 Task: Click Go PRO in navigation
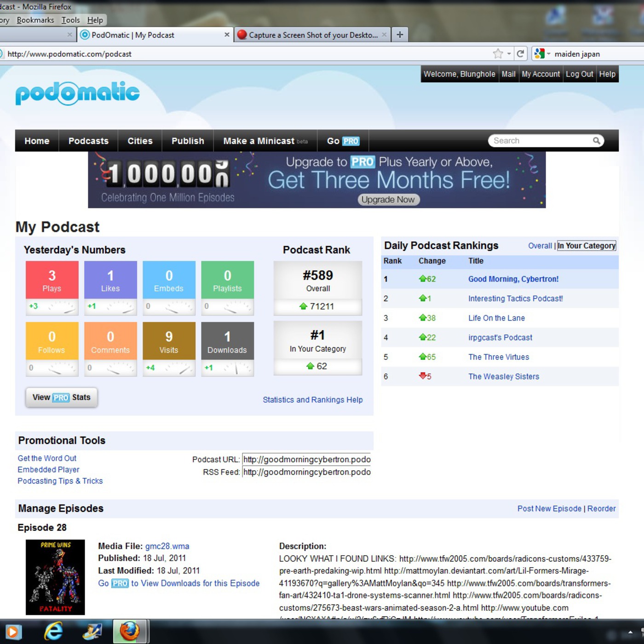pyautogui.click(x=343, y=141)
